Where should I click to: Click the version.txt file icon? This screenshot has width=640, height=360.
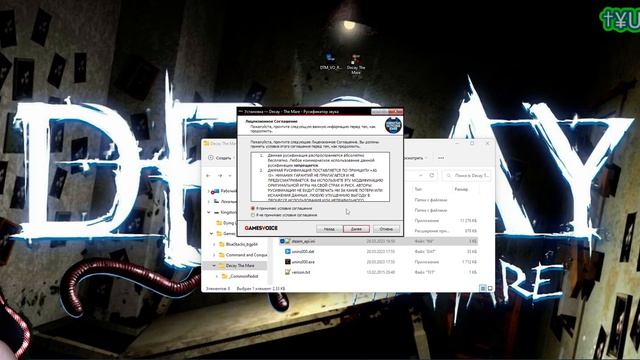pyautogui.click(x=288, y=272)
